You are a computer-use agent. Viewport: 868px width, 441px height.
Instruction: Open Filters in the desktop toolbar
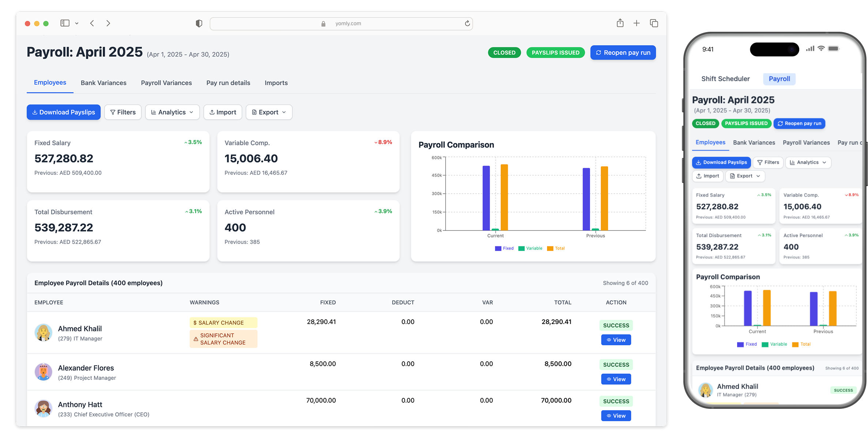click(123, 112)
